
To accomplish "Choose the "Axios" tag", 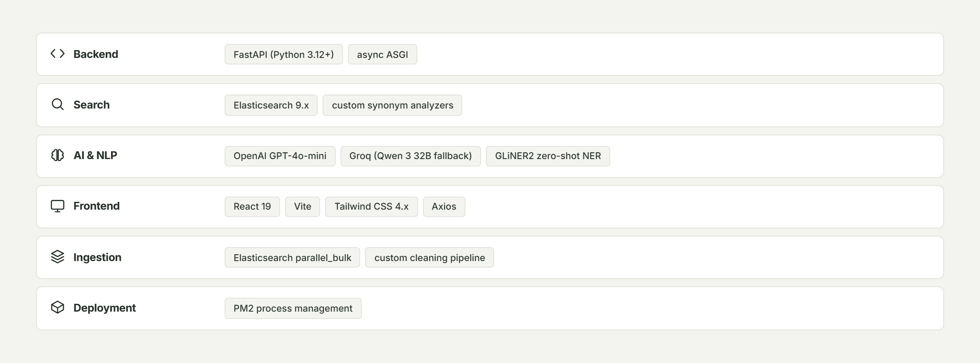I will pos(444,207).
